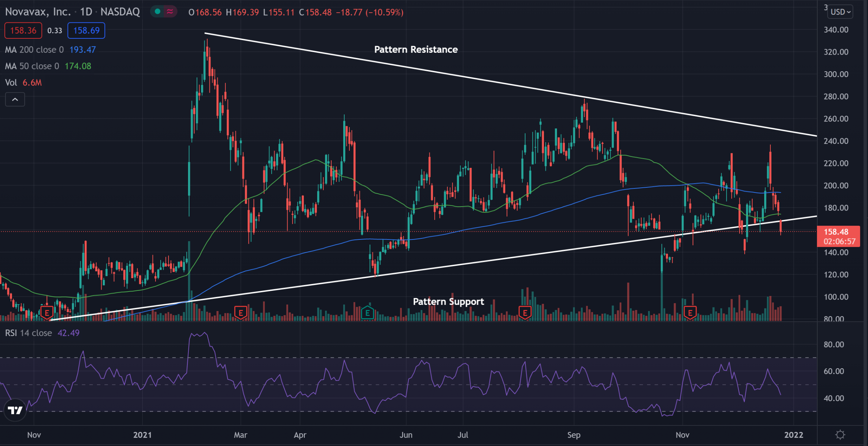This screenshot has height=446, width=868.
Task: Click the 2022 label on time axis
Action: 793,435
